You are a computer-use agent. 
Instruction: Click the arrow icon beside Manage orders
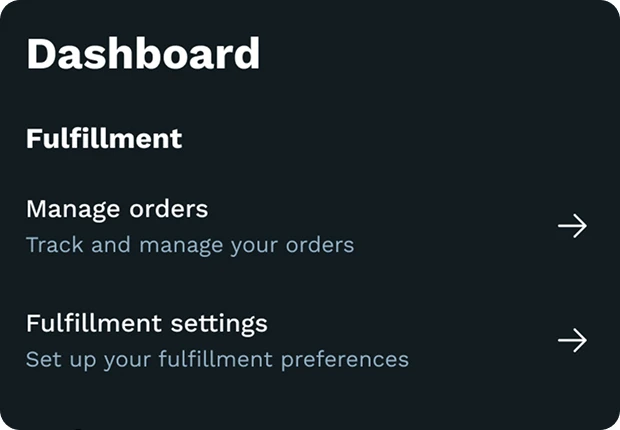[572, 226]
